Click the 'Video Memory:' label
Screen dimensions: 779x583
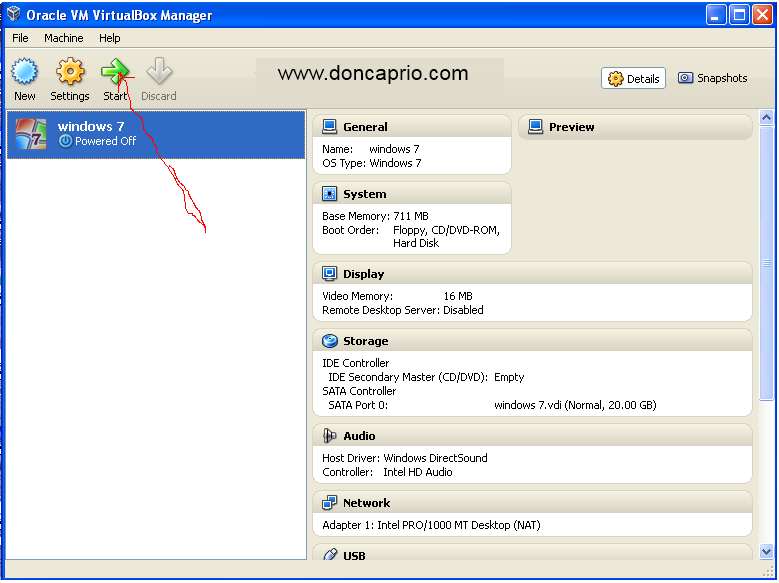pyautogui.click(x=357, y=296)
